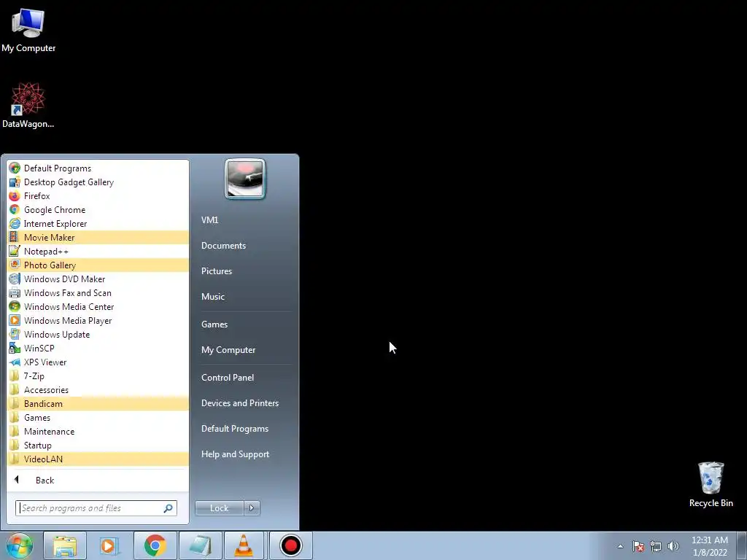Open XPS Viewer

[98, 362]
